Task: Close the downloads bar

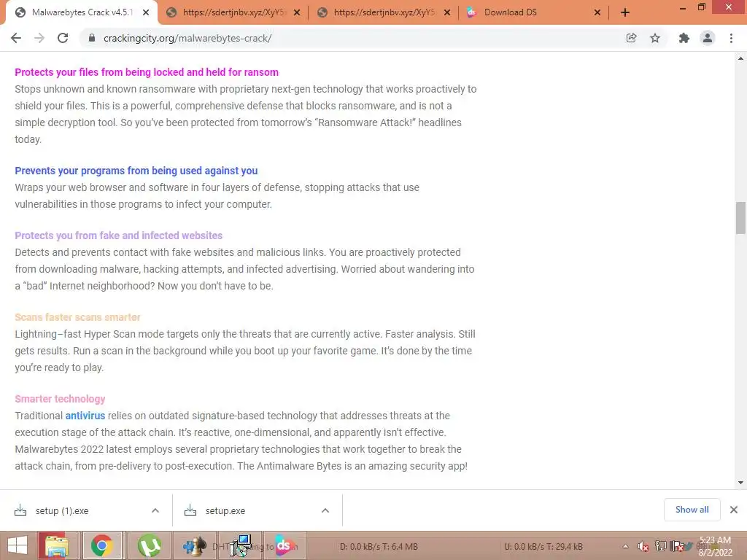Action: coord(734,510)
